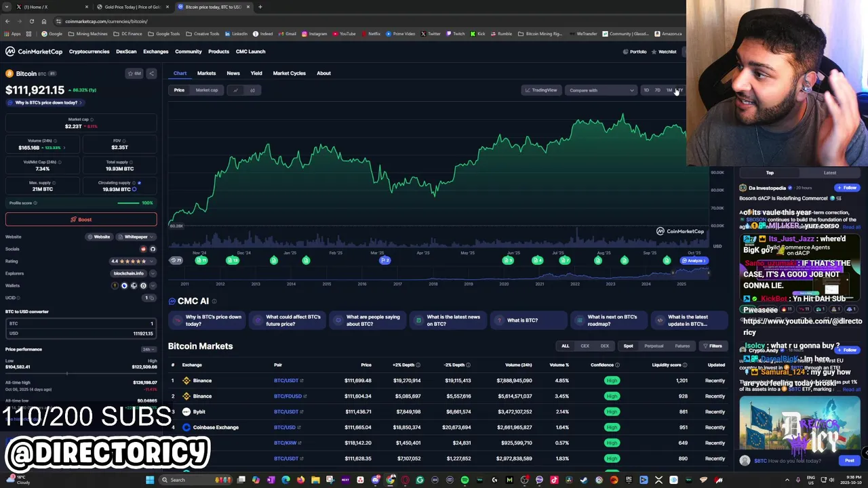Click the blue flag event marker near Mar '25
The width and height of the screenshot is (868, 488).
pyautogui.click(x=384, y=260)
